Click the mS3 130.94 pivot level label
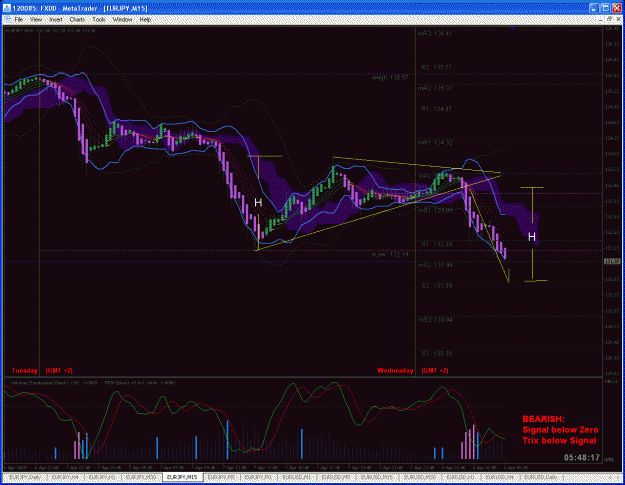The image size is (625, 485). [435, 320]
